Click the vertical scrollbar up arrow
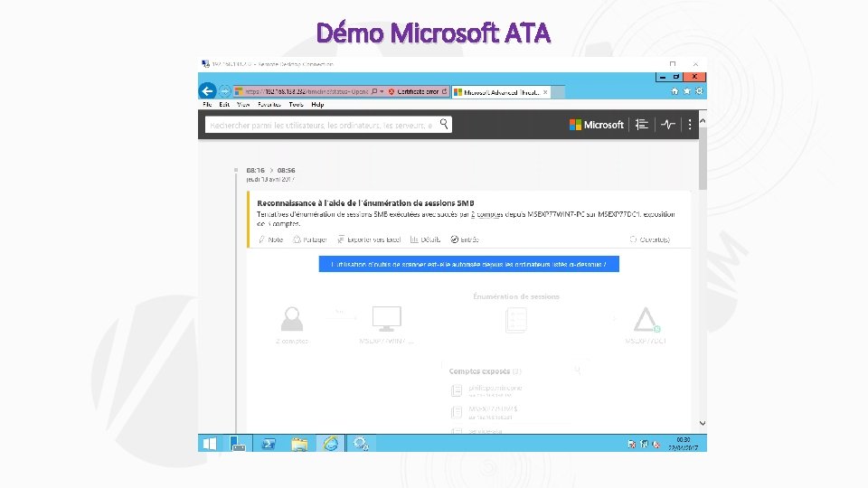 point(703,120)
